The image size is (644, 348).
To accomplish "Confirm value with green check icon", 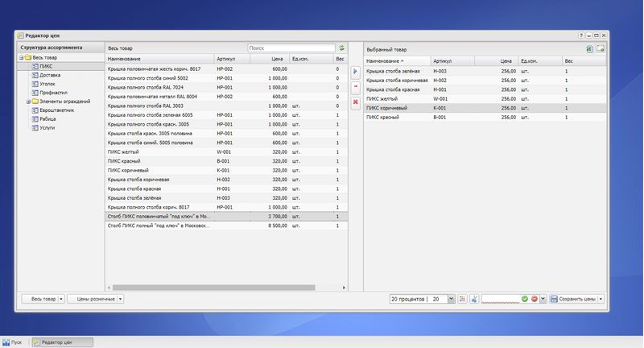I will click(x=525, y=299).
